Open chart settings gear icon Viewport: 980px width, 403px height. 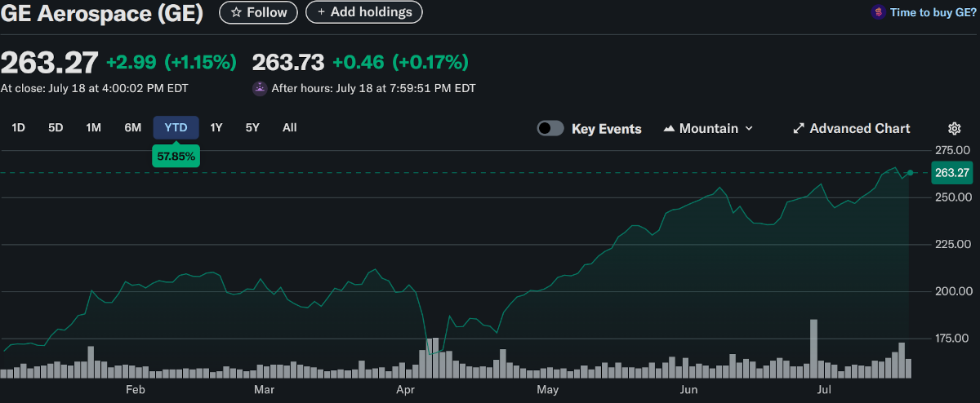tap(954, 128)
